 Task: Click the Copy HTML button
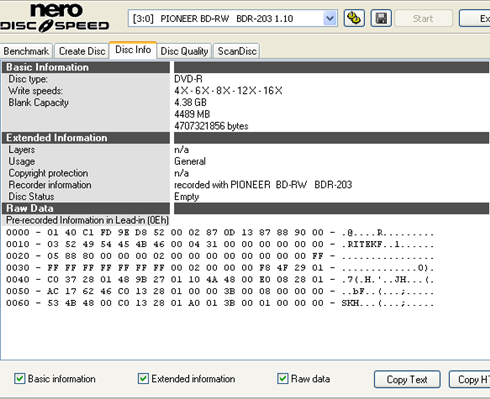[x=469, y=379]
